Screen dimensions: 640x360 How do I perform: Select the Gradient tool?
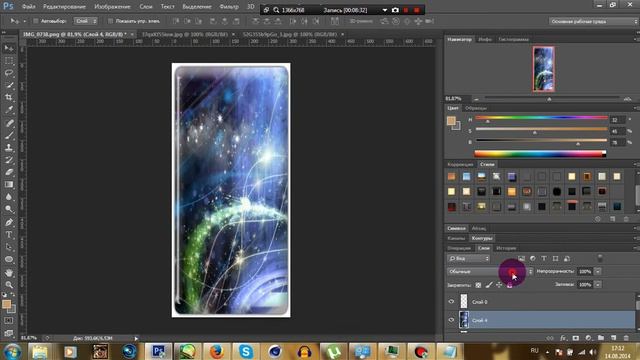tap(9, 184)
